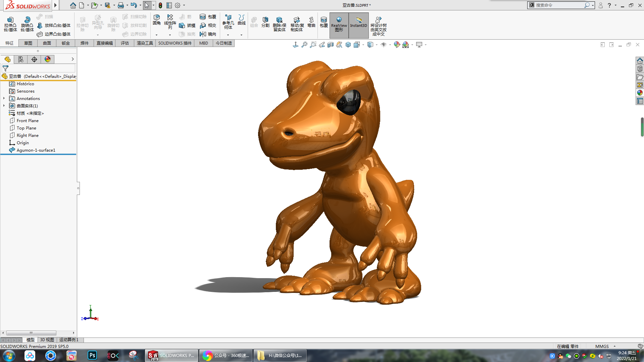Expand the SOLIDWORKS menu flyout arrow

(x=56, y=5)
